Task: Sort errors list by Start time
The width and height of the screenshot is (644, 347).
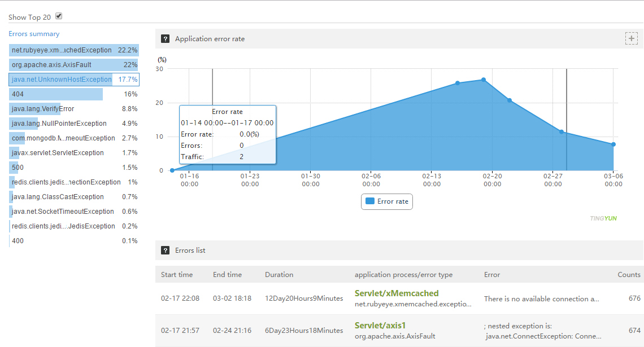Action: click(176, 275)
